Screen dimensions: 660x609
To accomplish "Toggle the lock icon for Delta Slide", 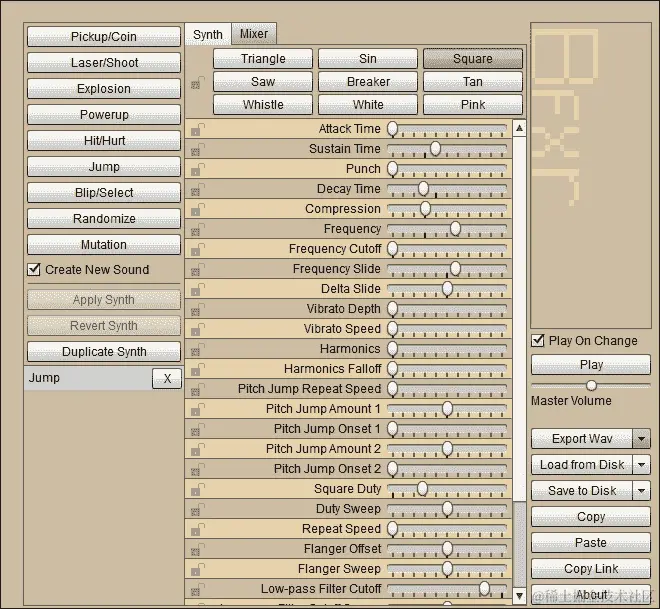I will coord(197,289).
